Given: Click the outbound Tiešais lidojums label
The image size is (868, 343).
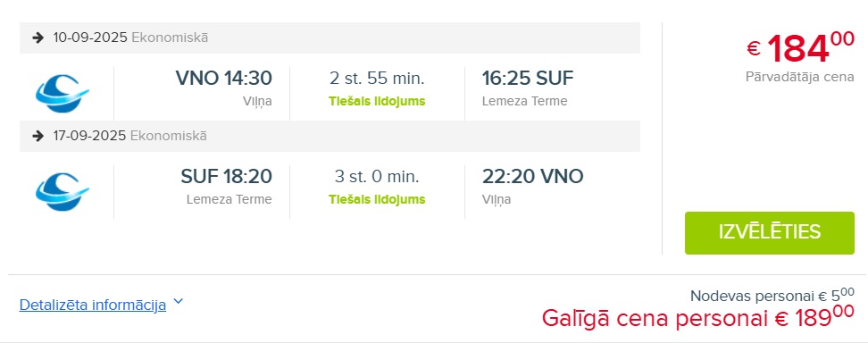Looking at the screenshot, I should click(x=377, y=102).
